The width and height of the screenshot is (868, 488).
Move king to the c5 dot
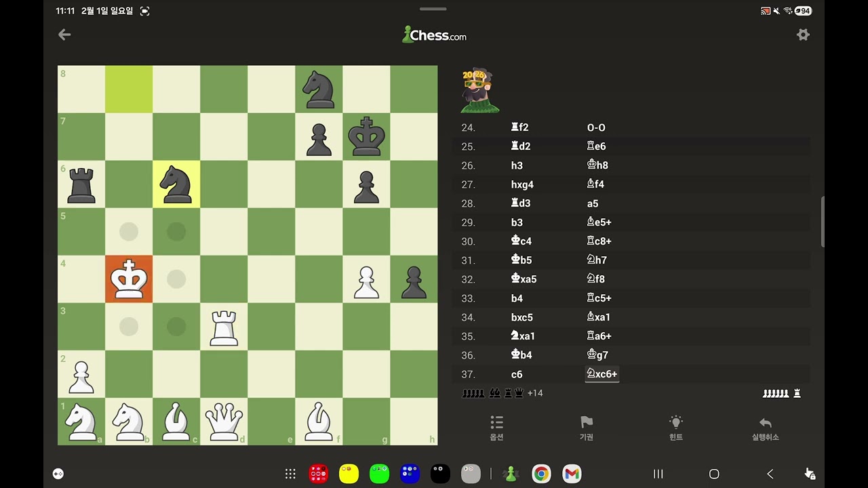[x=176, y=231]
